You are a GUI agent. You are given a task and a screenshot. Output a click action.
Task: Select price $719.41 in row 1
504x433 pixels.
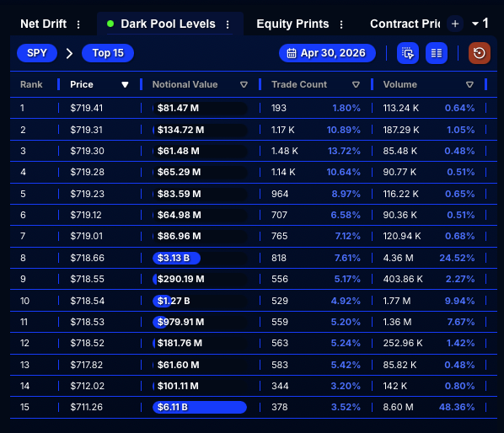[87, 108]
